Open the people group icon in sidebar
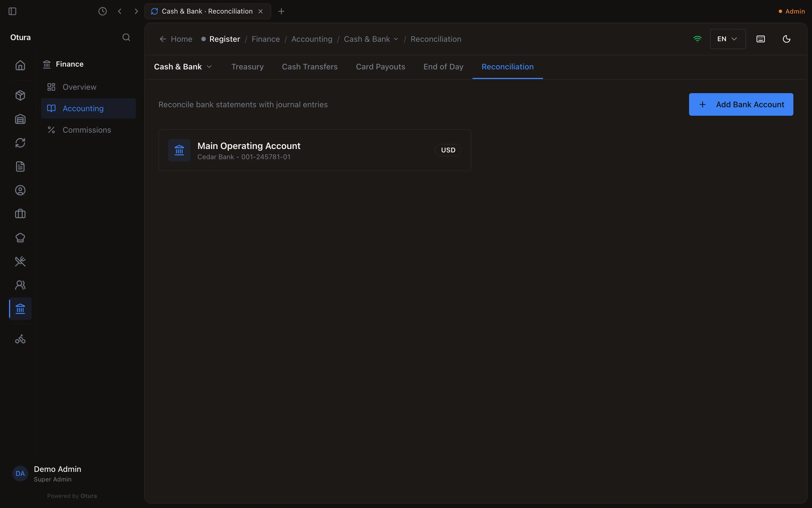This screenshot has width=812, height=508. click(x=20, y=285)
